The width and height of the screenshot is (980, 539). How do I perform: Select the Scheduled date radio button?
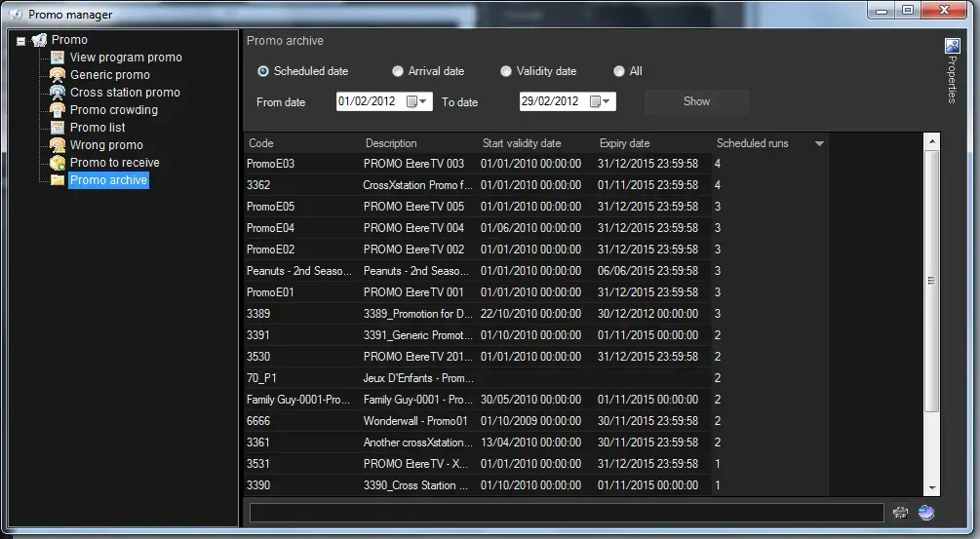point(263,71)
